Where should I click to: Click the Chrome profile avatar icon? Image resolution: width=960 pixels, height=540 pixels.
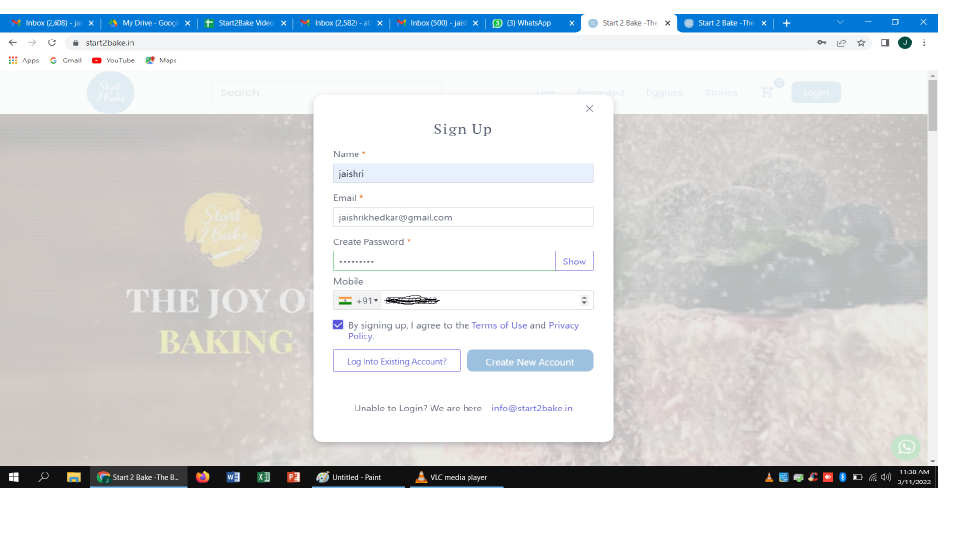pos(904,43)
